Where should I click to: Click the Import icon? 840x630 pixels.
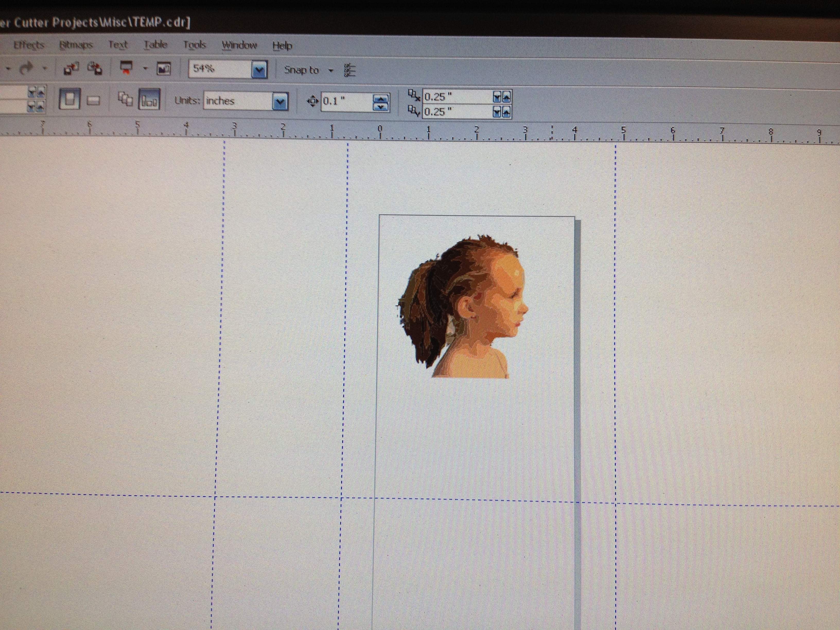[x=71, y=68]
